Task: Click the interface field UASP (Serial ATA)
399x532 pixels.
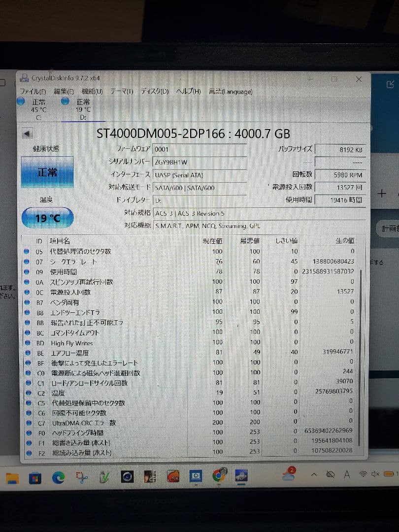Action: 200,175
